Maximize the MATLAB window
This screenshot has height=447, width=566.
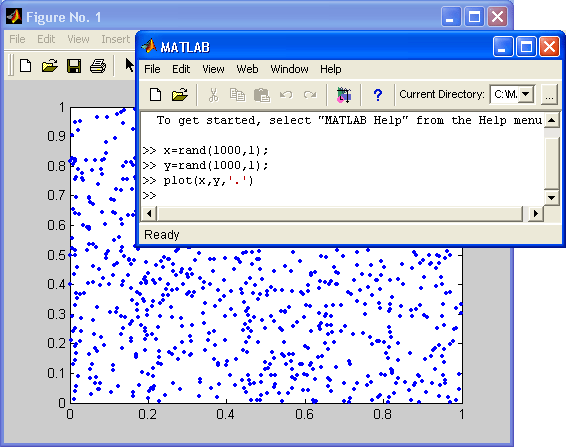526,47
